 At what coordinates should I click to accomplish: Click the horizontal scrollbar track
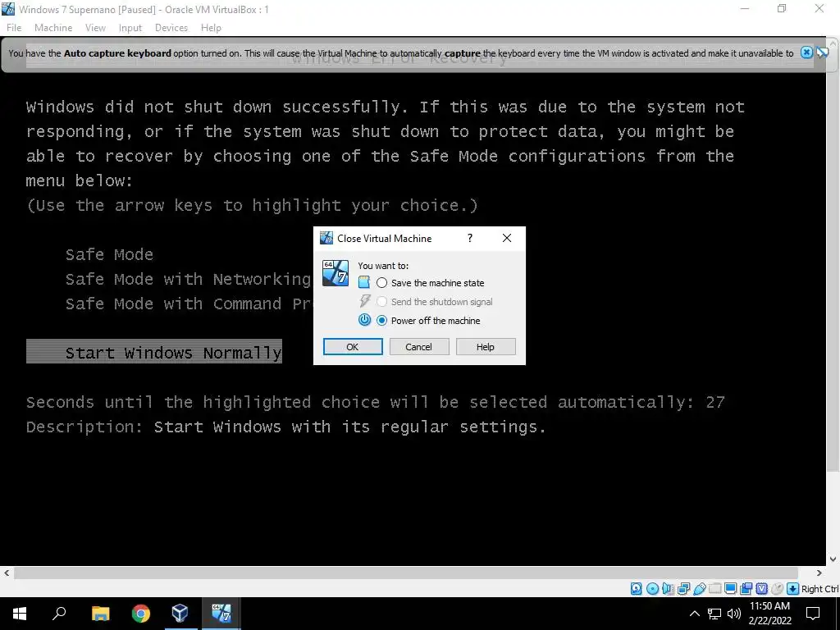pyautogui.click(x=405, y=573)
